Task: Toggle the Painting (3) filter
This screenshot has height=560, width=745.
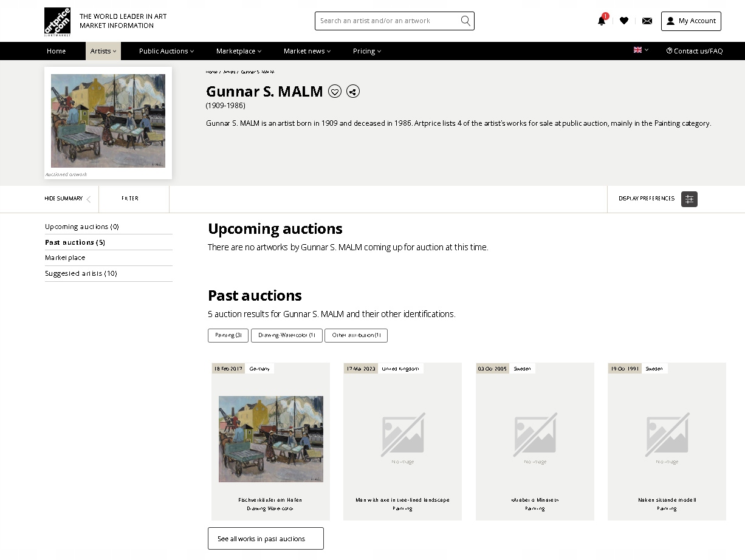Action: pos(228,335)
